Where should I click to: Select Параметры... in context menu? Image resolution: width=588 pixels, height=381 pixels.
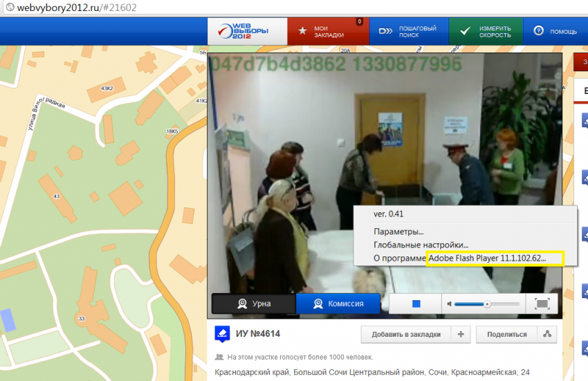pyautogui.click(x=398, y=232)
